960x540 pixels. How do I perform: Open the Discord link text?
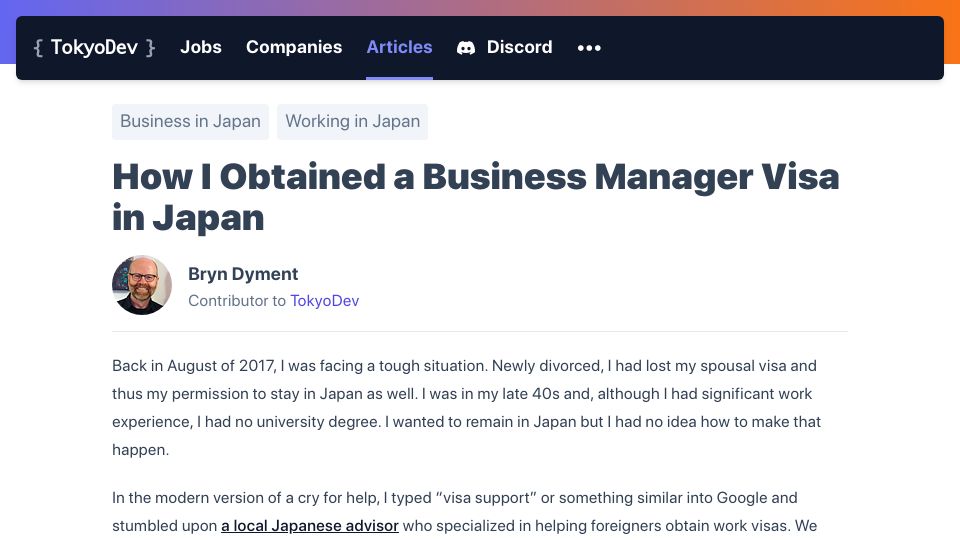(519, 47)
